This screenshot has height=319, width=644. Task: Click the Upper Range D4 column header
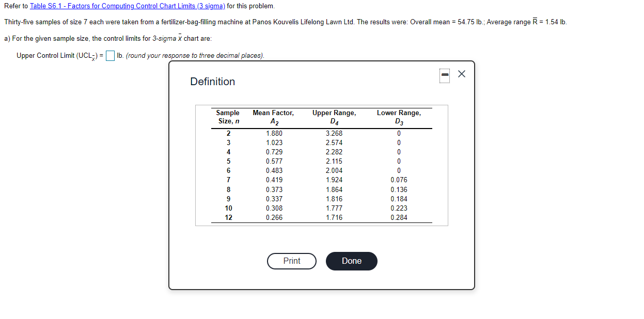(x=334, y=117)
